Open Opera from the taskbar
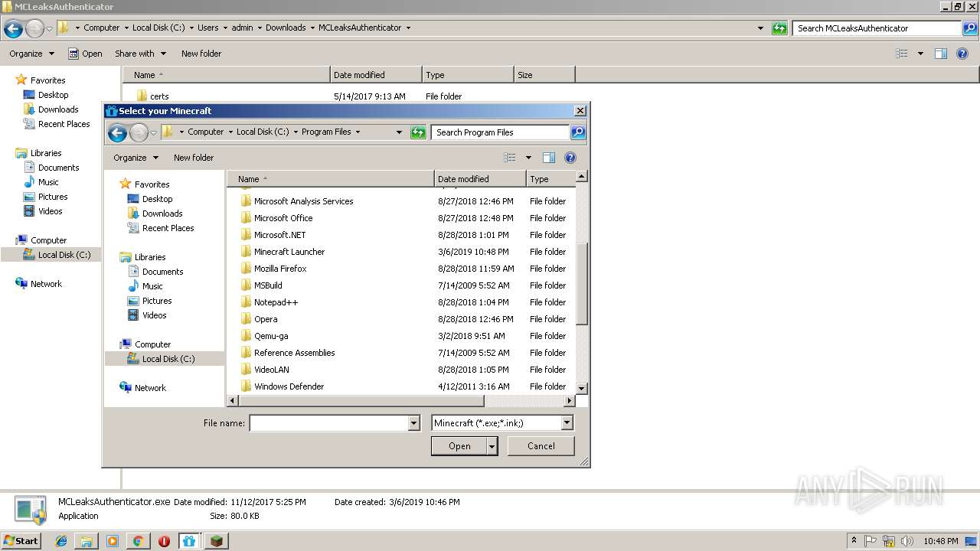Image resolution: width=980 pixels, height=551 pixels. click(x=164, y=541)
